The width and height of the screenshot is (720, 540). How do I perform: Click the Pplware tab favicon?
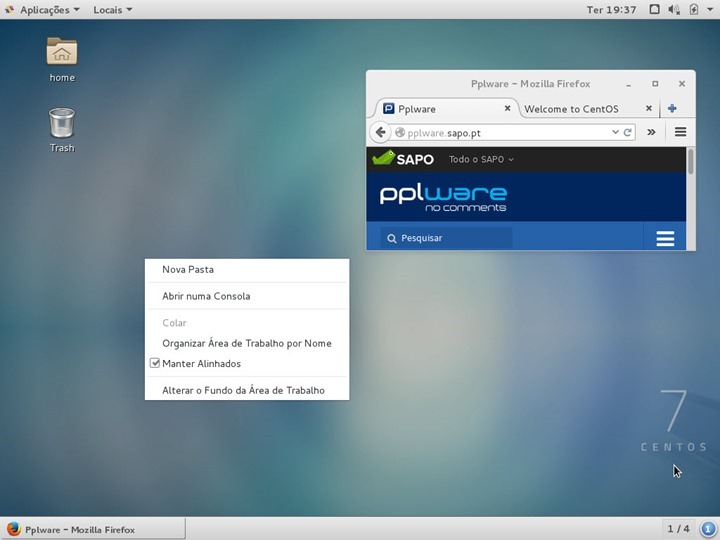388,108
